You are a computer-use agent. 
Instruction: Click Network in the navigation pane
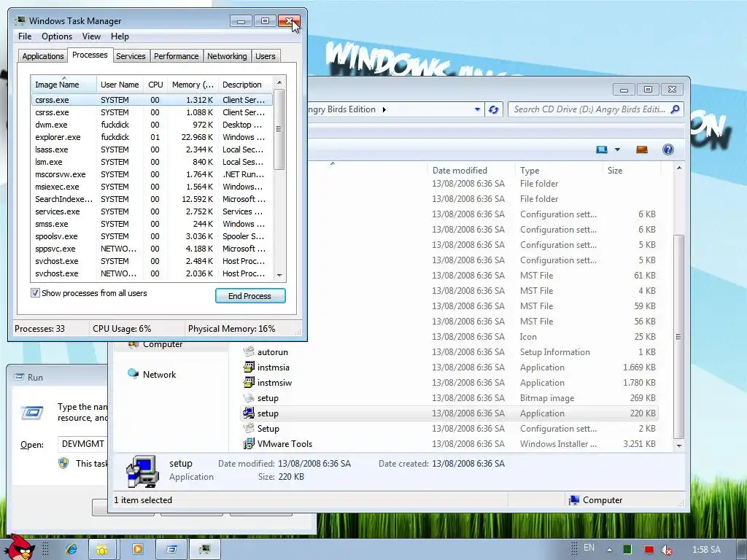[x=159, y=375]
